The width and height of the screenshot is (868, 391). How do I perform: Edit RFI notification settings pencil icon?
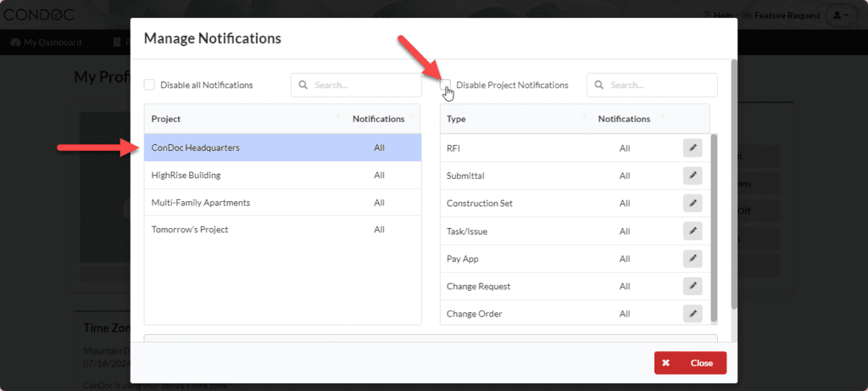[x=693, y=148]
